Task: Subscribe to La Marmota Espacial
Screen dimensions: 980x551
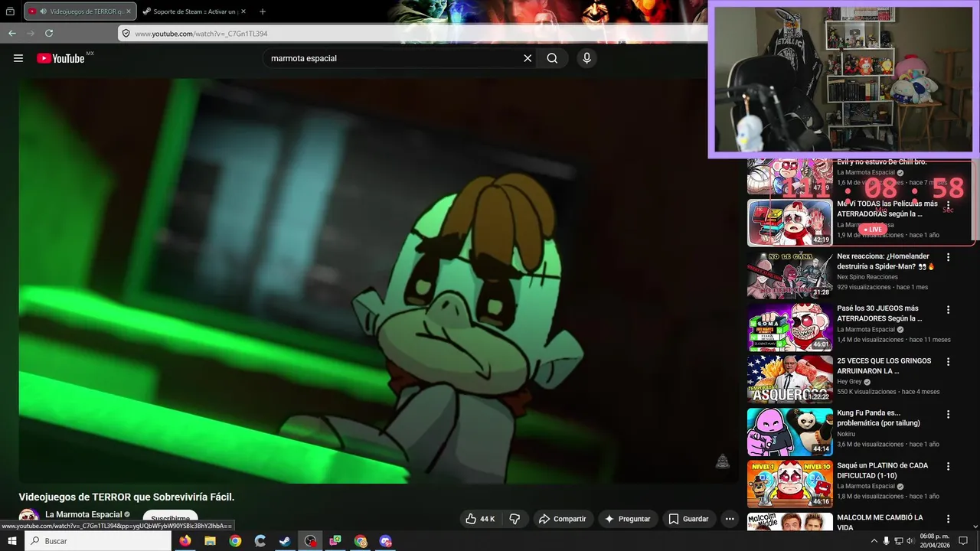Action: tap(170, 518)
